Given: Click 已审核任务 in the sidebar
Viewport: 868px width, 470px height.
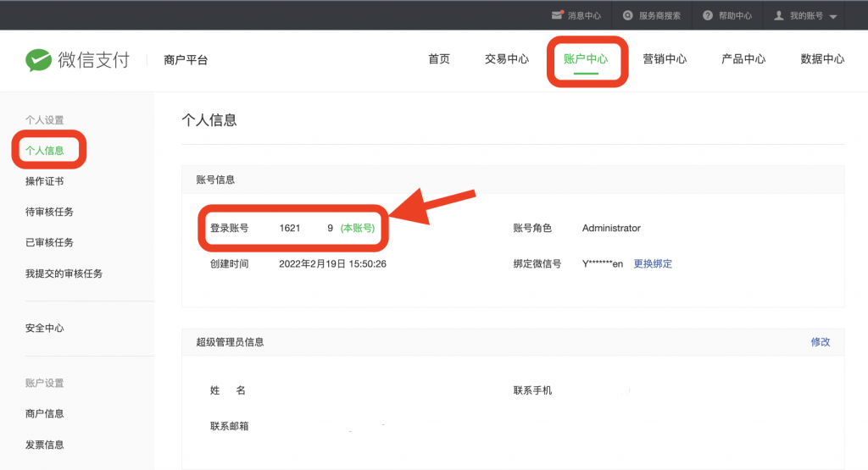Looking at the screenshot, I should tap(49, 242).
